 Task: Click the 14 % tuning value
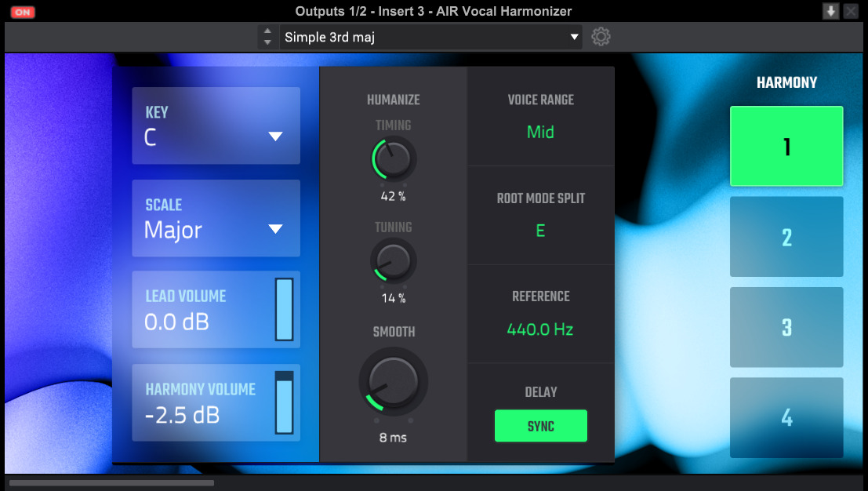pyautogui.click(x=393, y=298)
